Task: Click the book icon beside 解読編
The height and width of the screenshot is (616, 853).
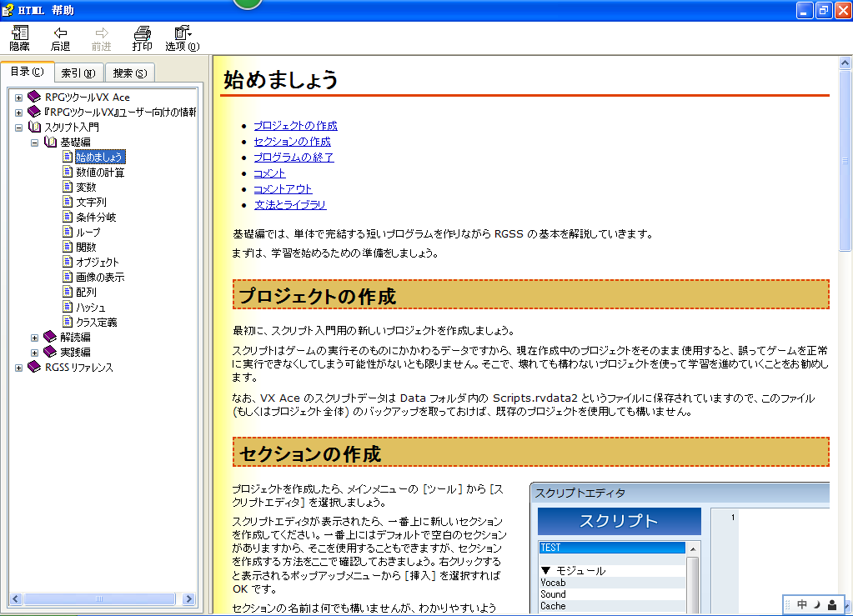Action: pos(50,337)
